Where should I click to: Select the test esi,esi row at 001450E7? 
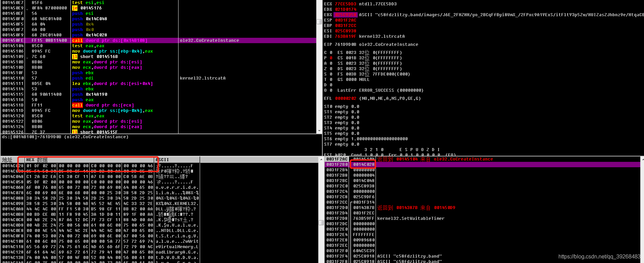[158, 3]
